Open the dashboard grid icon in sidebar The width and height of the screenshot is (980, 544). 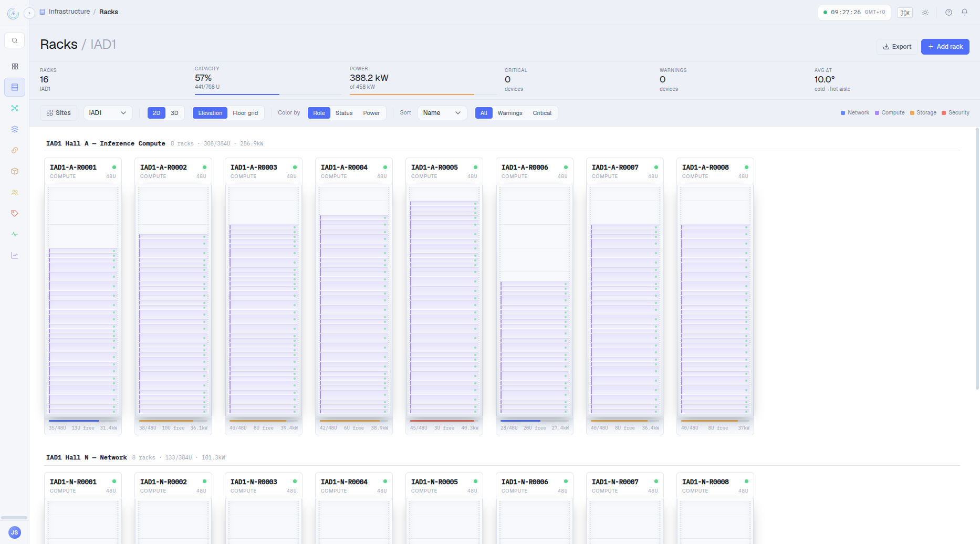point(15,66)
